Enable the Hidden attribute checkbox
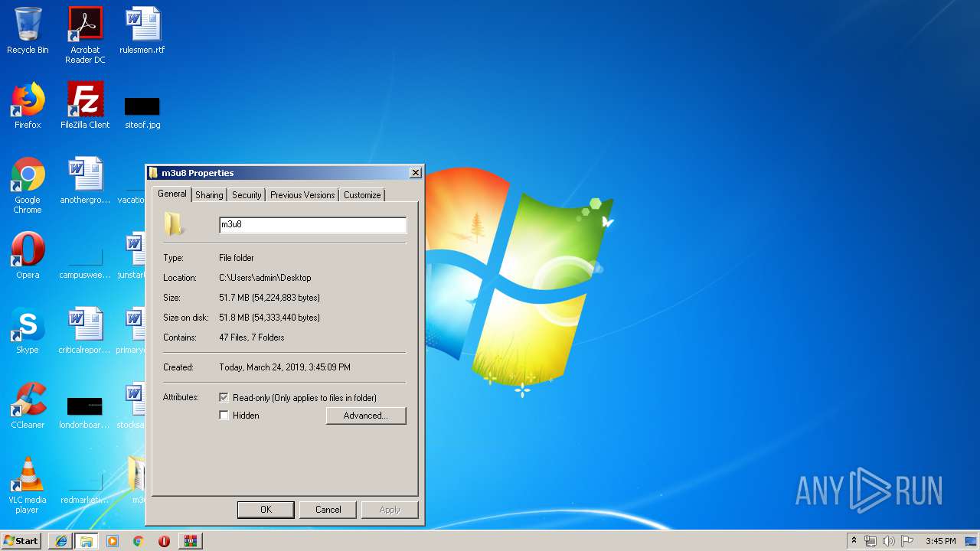Screen dimensions: 980x551 (224, 416)
